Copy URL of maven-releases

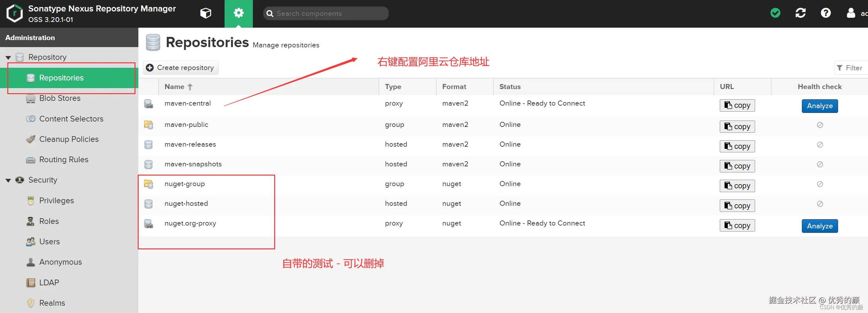[737, 147]
